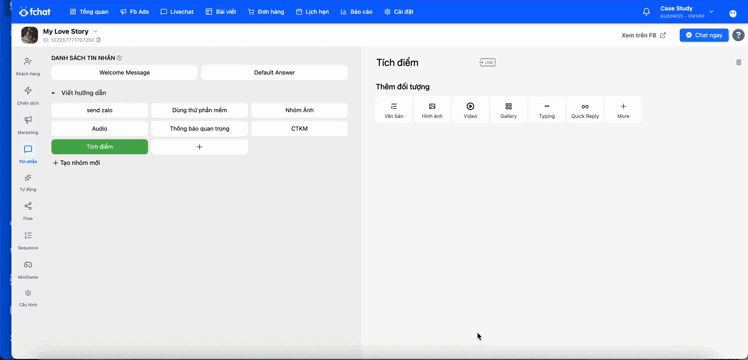Screen dimensions: 748x360
Task: Select the Default Answer block
Action: (x=274, y=72)
